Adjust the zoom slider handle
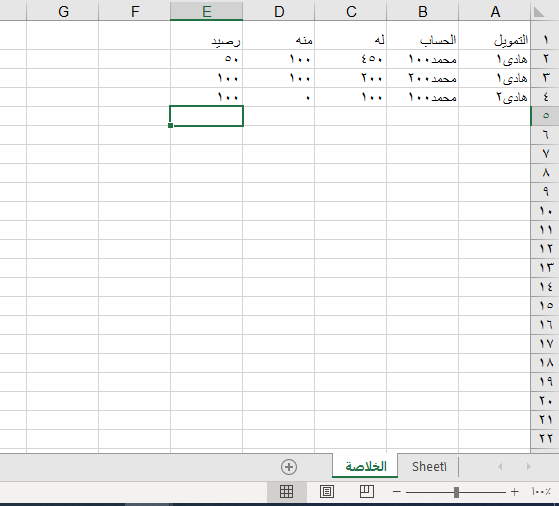Image resolution: width=559 pixels, height=506 pixels. (x=456, y=492)
